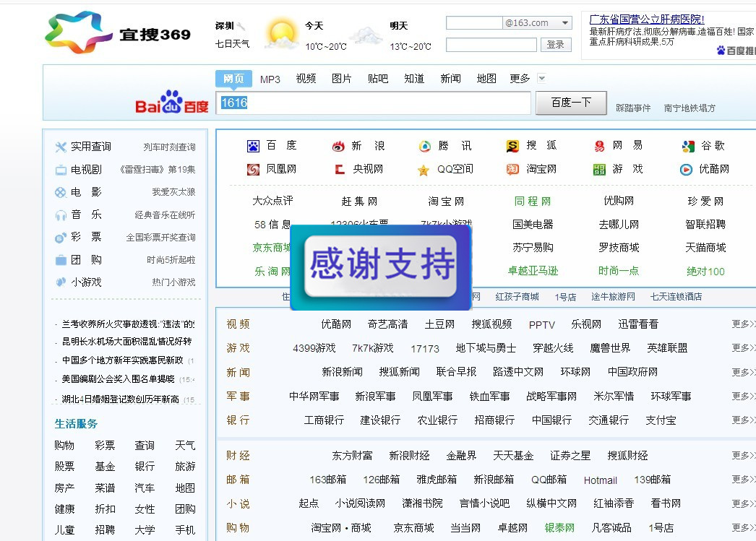
Task: Expand 更多 in the 邮箱 row
Action: click(743, 480)
